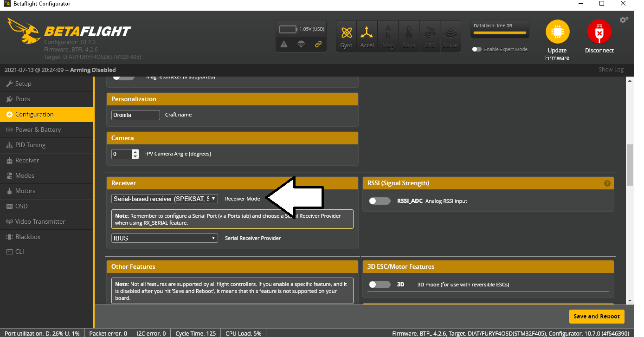Click the Save and Reboot button
Screen dimensions: 644x337
pos(597,316)
